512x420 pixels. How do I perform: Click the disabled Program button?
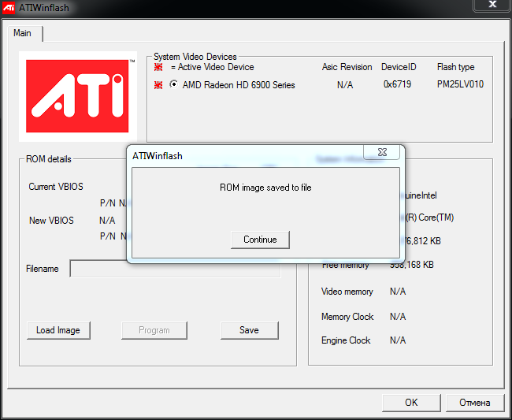[154, 330]
